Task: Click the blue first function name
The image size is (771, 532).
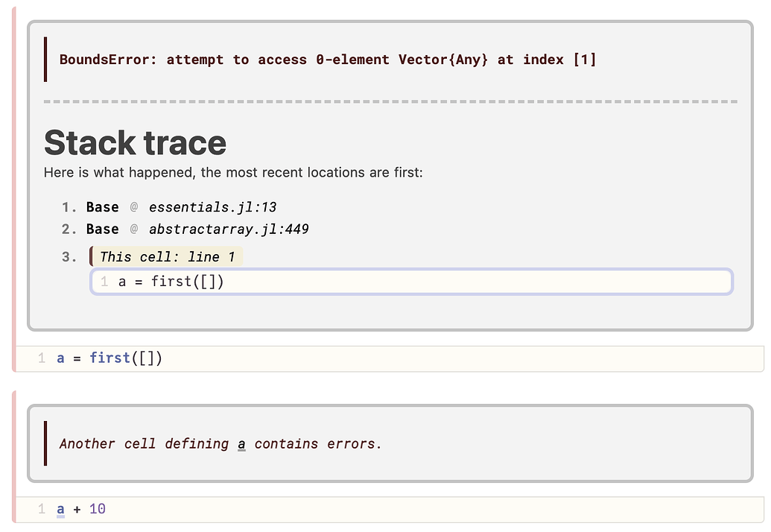Action: click(x=110, y=358)
